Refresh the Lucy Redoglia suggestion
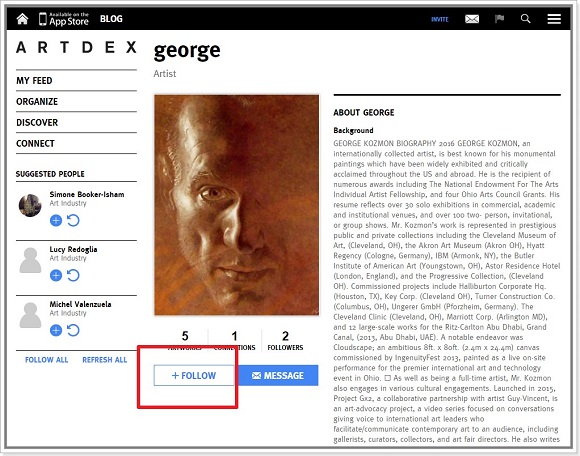580x456 pixels. point(73,275)
